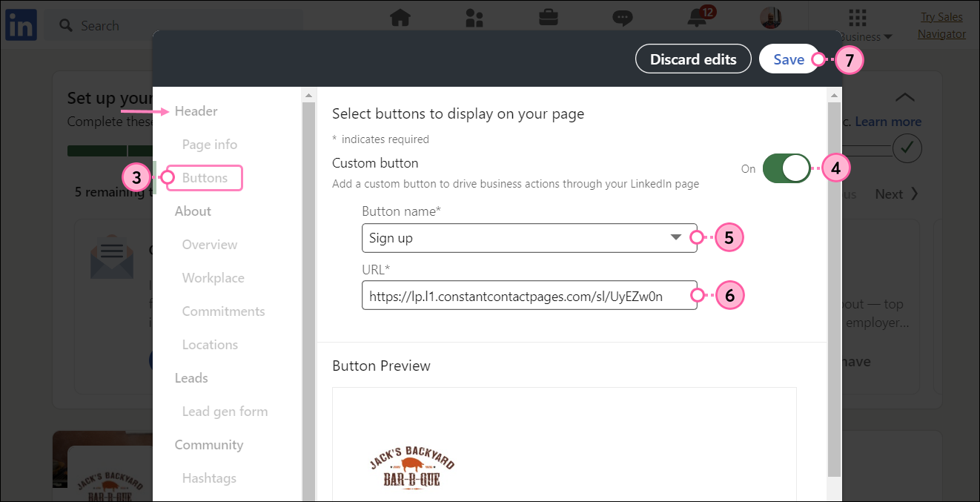The height and width of the screenshot is (502, 980).
Task: Click the Try Sales Navigator link
Action: click(x=941, y=25)
